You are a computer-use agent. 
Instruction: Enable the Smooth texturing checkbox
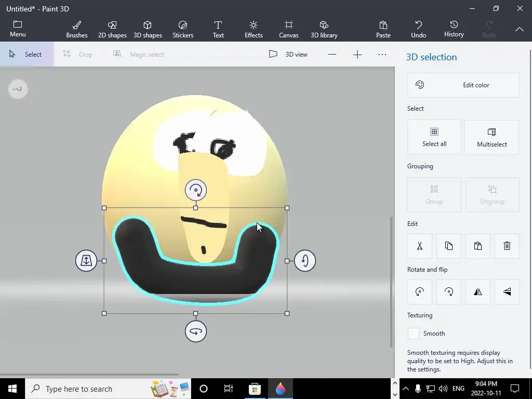tap(413, 334)
